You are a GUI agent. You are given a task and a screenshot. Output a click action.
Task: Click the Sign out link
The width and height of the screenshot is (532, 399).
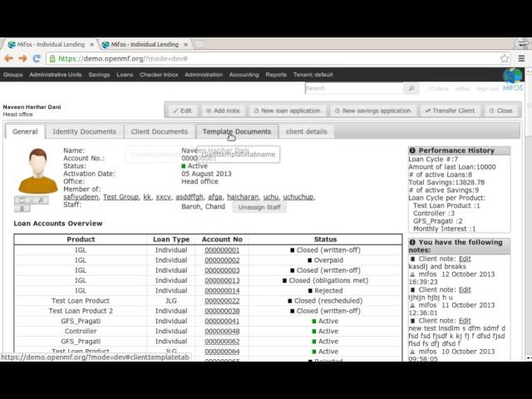tap(487, 89)
